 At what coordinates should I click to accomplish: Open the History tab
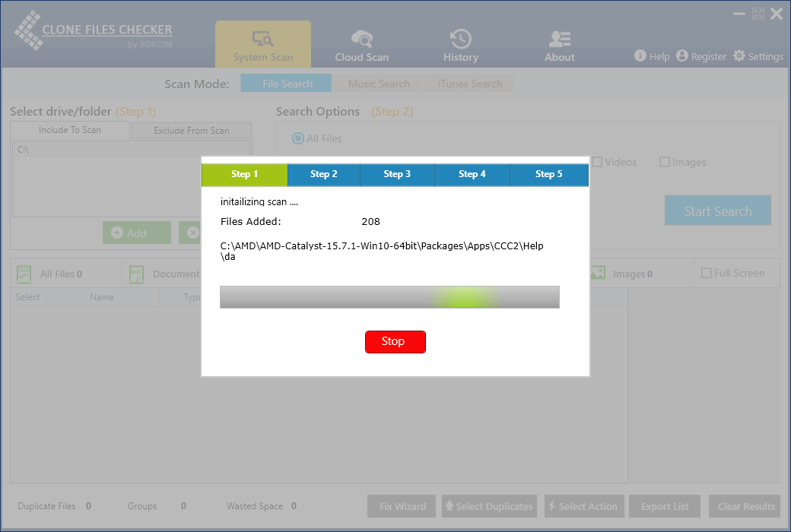pyautogui.click(x=461, y=46)
